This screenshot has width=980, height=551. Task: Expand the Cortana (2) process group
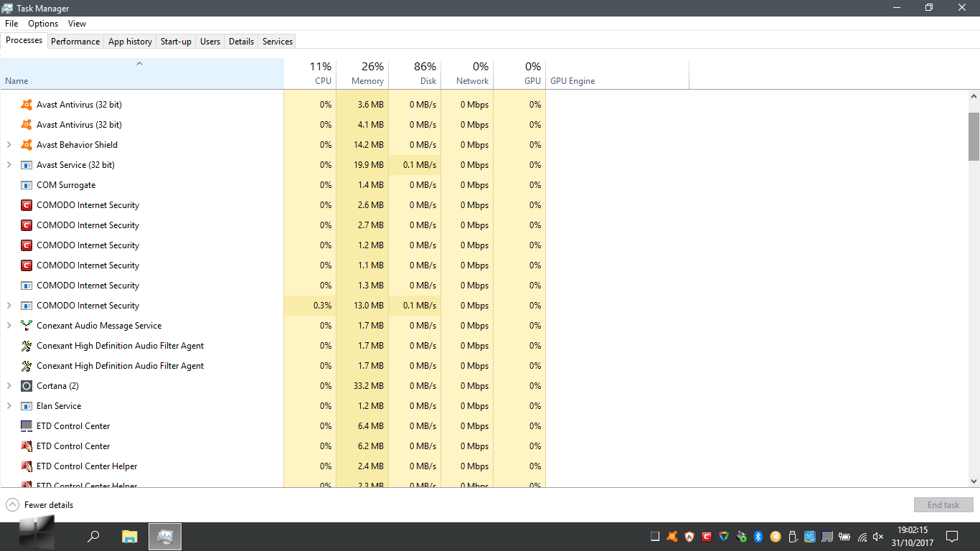click(x=9, y=386)
